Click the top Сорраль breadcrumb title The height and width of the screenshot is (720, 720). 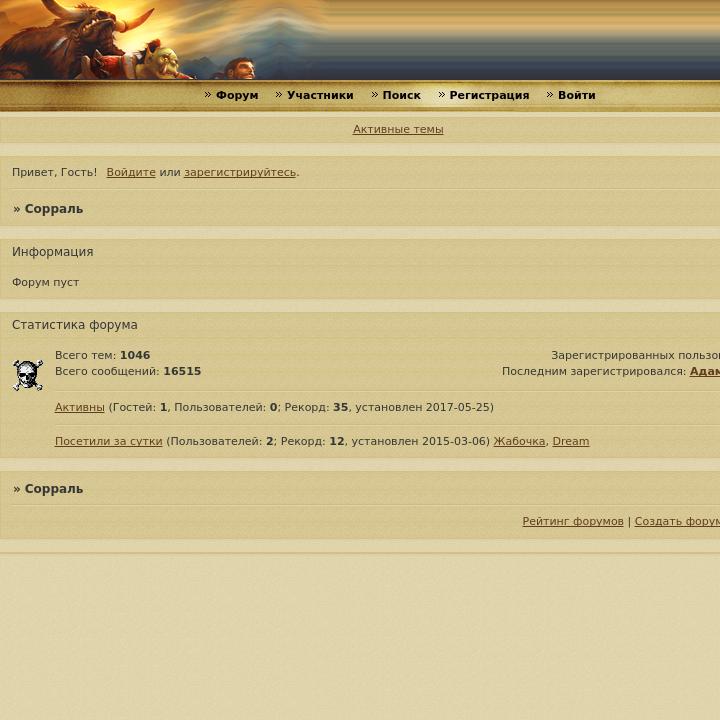(x=54, y=209)
